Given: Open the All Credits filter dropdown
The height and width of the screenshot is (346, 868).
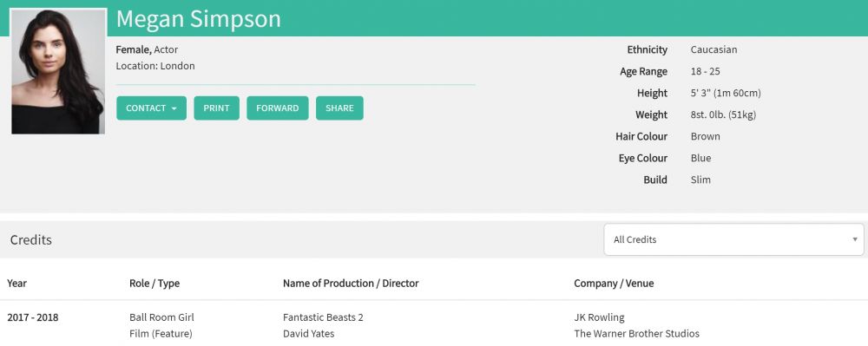Looking at the screenshot, I should (x=733, y=240).
